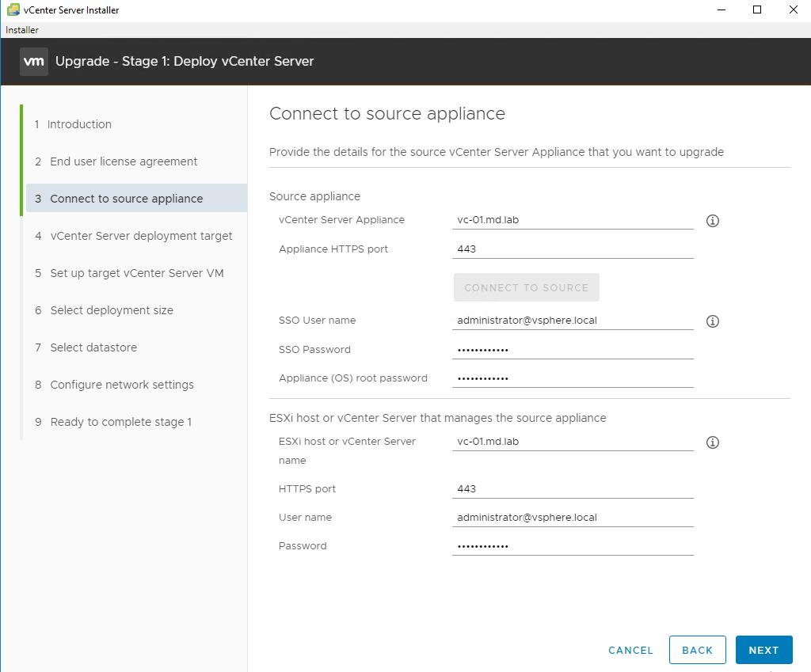
Task: Edit ESXi host or vCenter Server name field
Action: tap(573, 442)
